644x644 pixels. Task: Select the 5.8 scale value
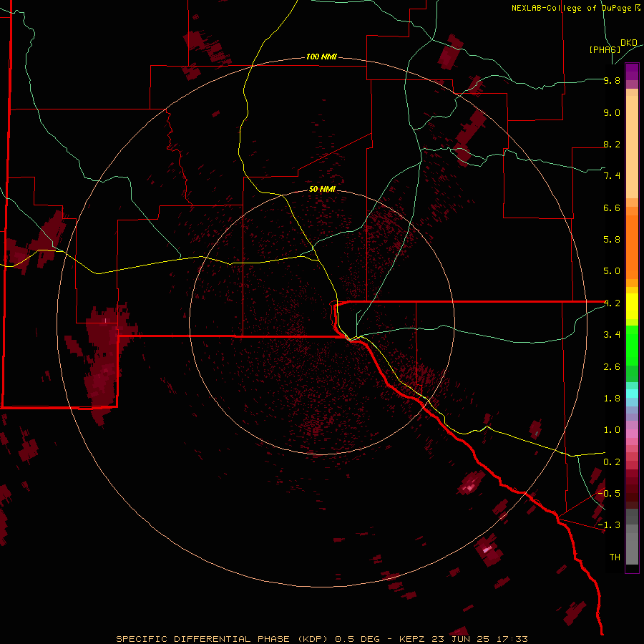coord(612,240)
